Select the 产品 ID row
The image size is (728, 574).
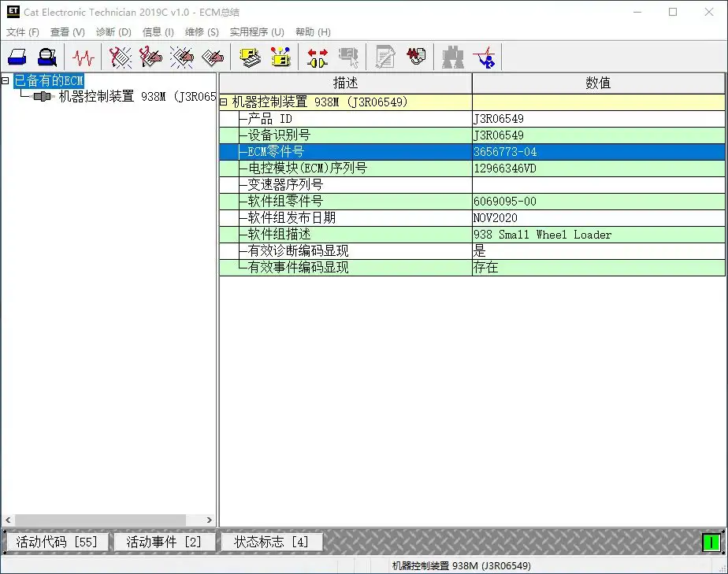pyautogui.click(x=472, y=119)
